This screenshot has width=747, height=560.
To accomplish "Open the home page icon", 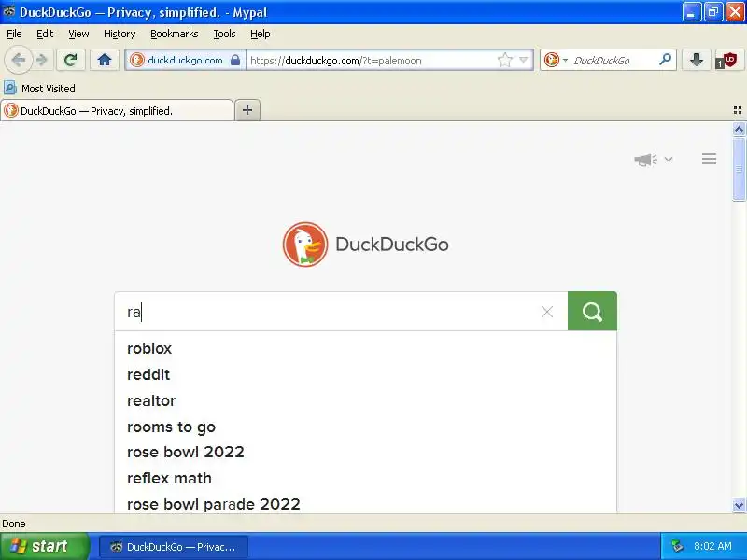I will click(x=105, y=60).
